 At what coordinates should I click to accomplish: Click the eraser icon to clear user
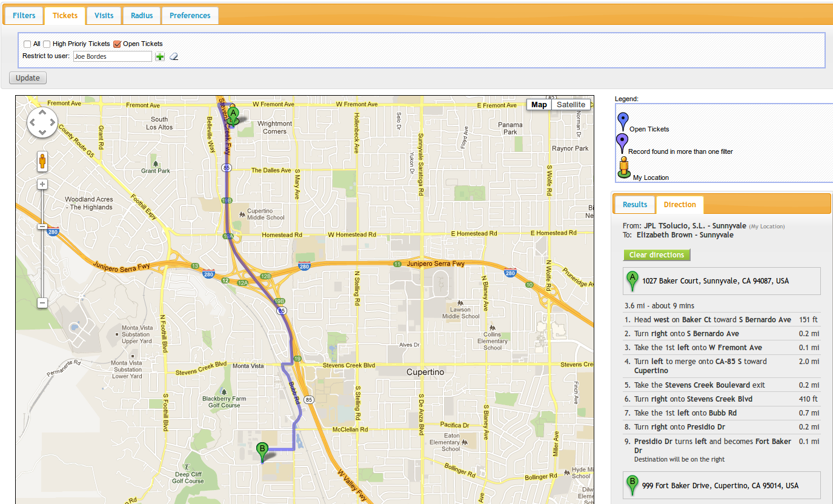point(174,56)
